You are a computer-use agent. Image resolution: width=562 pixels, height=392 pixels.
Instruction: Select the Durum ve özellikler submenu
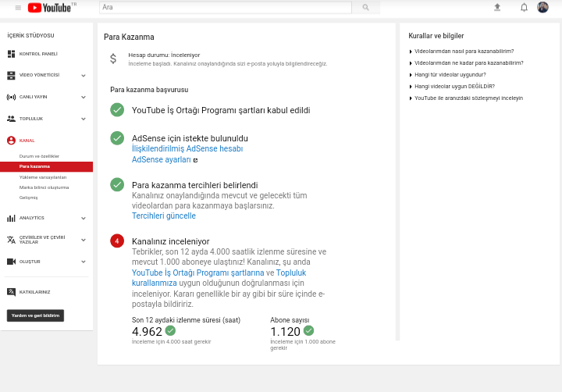pos(39,156)
